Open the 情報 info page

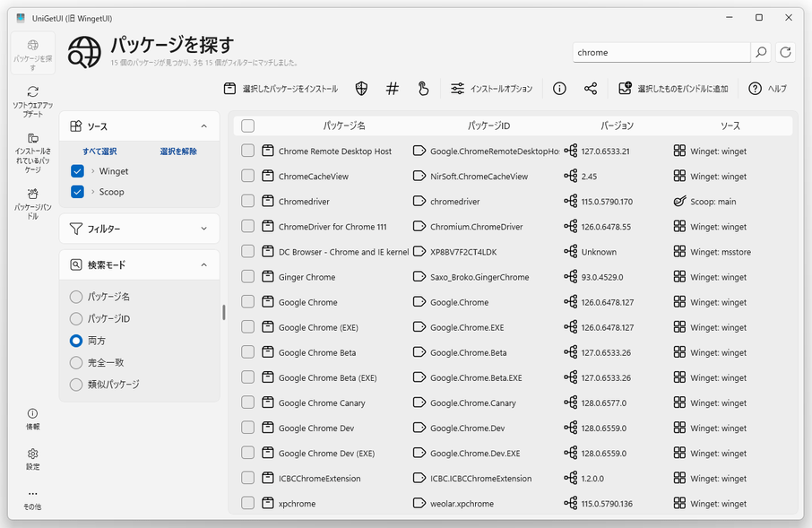point(32,420)
